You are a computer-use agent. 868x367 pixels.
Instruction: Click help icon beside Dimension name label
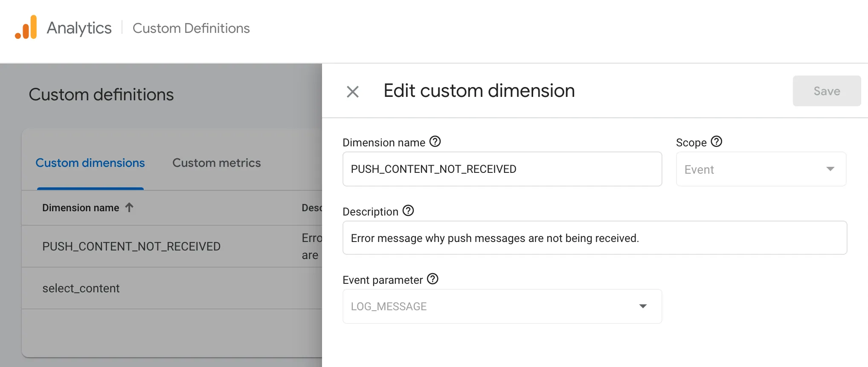point(435,142)
